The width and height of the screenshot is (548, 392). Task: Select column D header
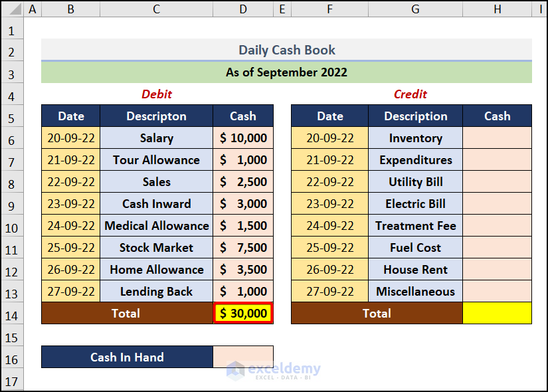pos(243,9)
